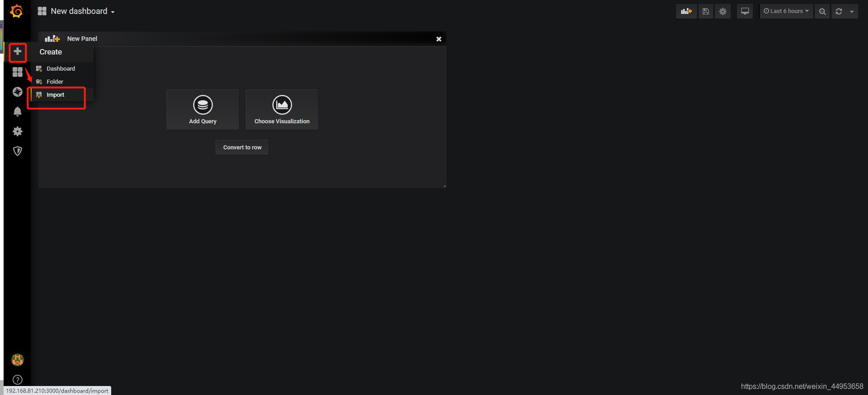Click the Grafana logo home icon
Screen dimensions: 868x395
click(x=17, y=11)
